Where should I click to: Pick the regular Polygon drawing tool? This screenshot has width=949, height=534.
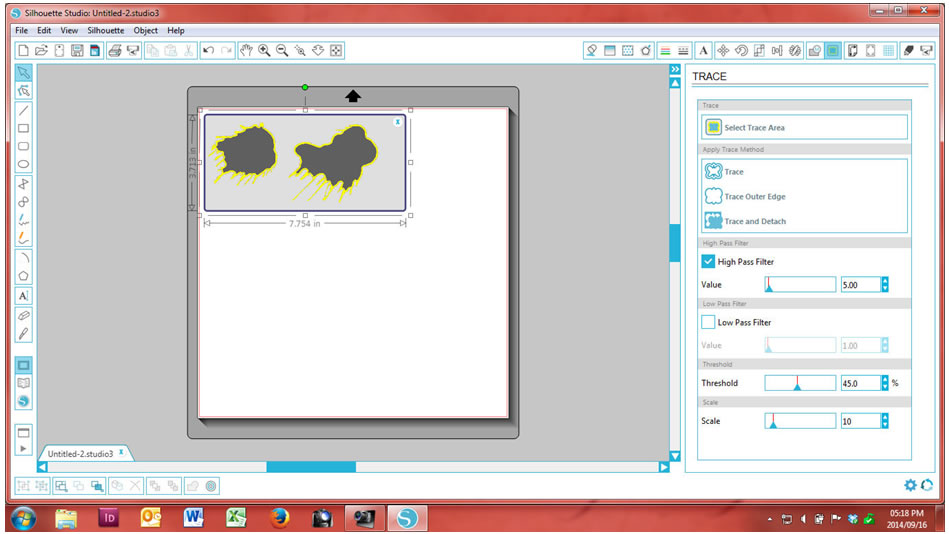tap(23, 276)
